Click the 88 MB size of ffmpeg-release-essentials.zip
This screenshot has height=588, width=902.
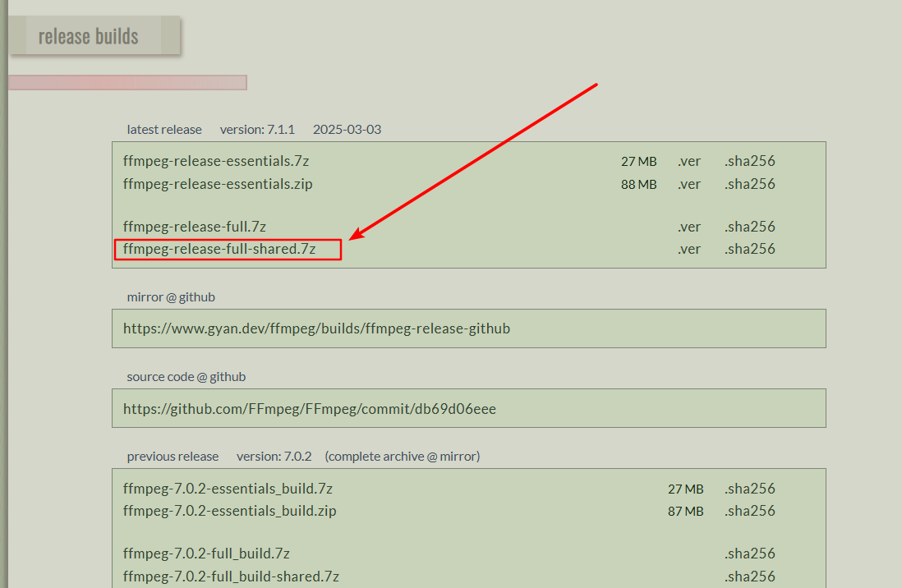tap(638, 185)
